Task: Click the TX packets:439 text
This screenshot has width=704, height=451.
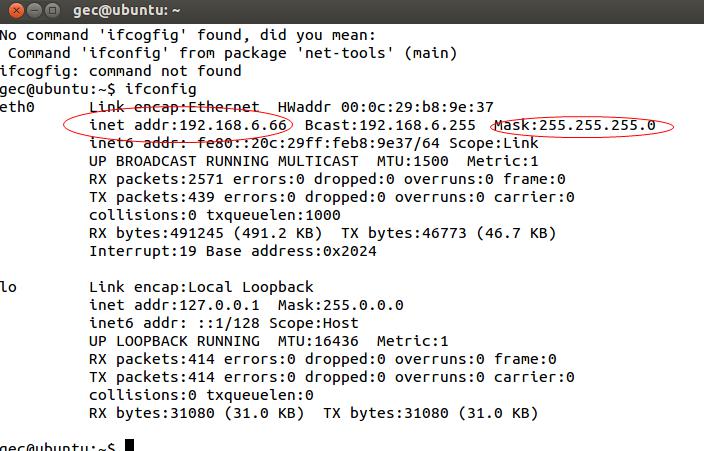Action: pos(152,197)
